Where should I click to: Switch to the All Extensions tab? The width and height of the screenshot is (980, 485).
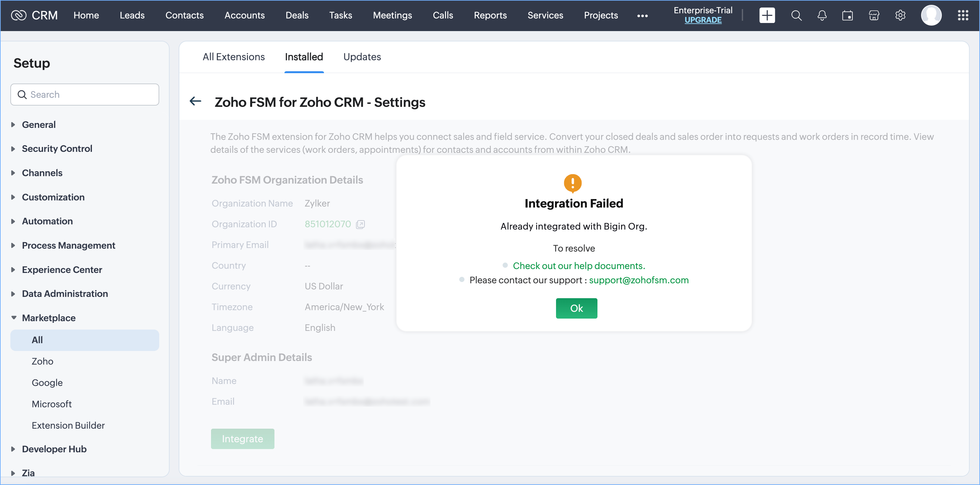point(233,57)
